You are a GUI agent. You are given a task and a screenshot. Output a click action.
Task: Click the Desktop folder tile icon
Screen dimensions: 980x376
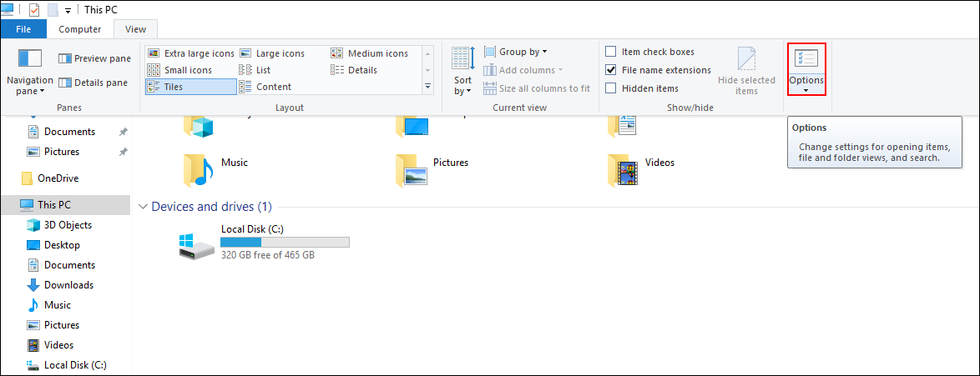click(x=412, y=126)
